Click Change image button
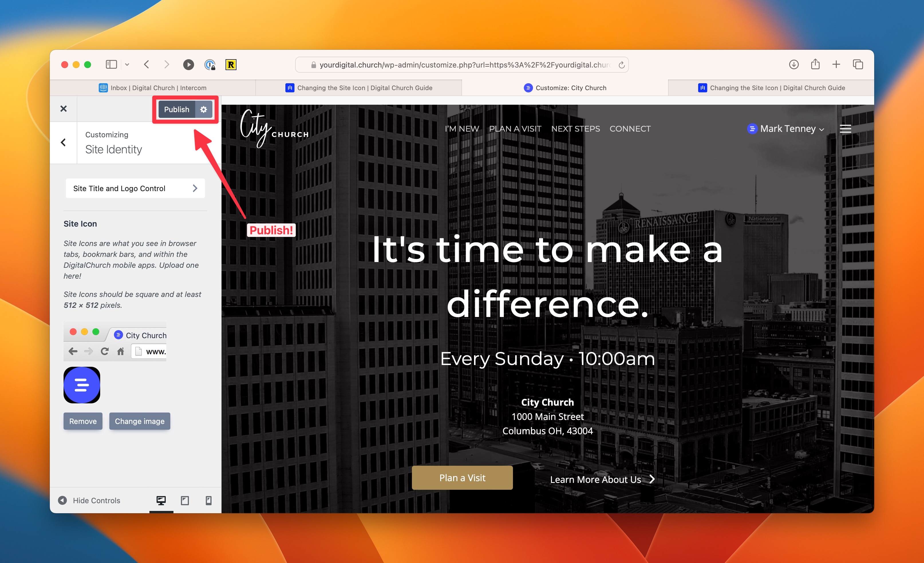This screenshot has width=924, height=563. 139,421
